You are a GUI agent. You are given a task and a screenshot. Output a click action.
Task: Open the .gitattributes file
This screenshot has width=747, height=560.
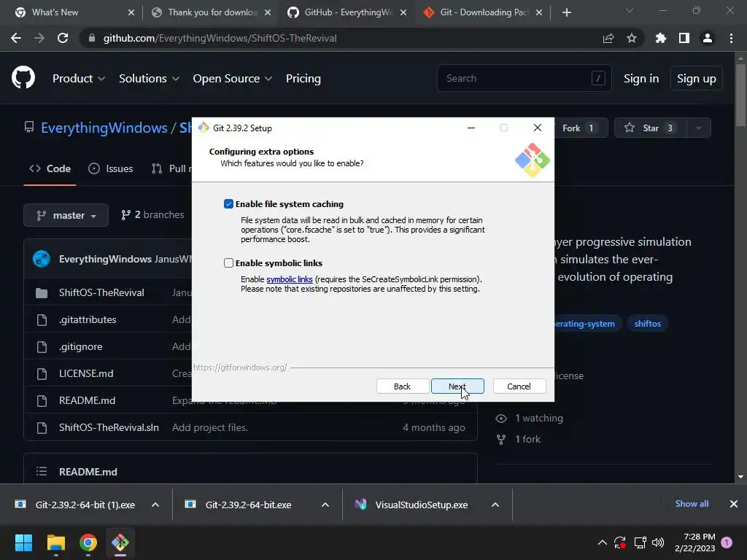[x=88, y=319]
